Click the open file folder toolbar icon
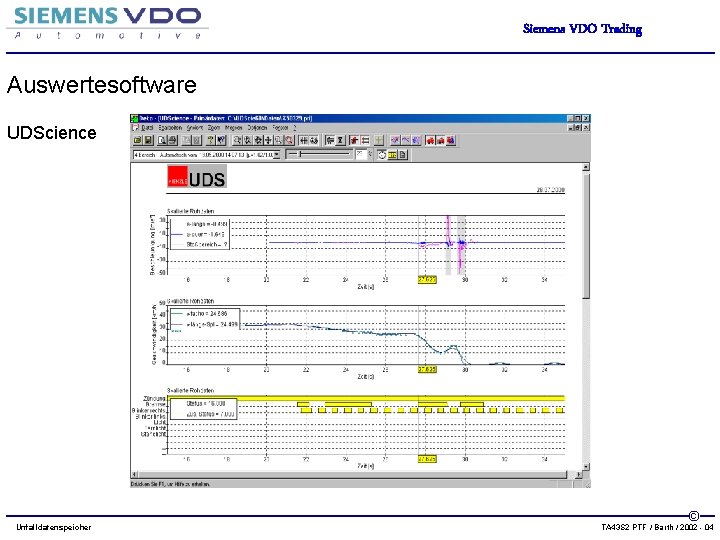The height and width of the screenshot is (540, 720). point(137,140)
